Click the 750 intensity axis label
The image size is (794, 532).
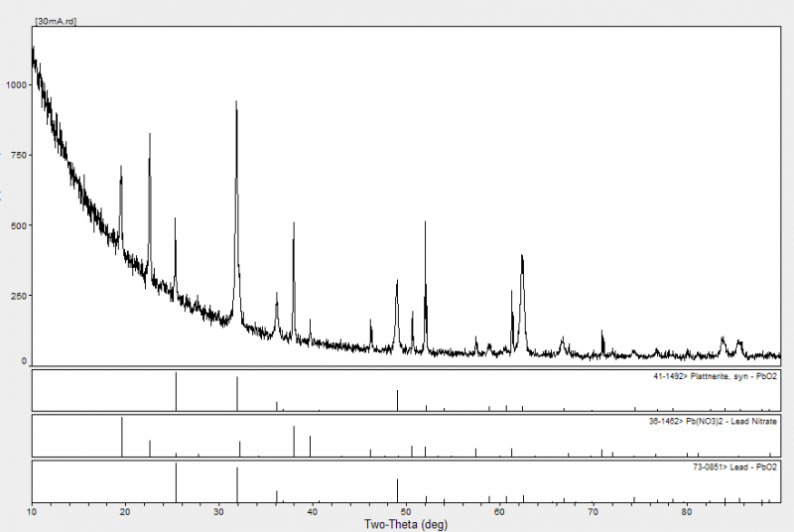tap(18, 156)
